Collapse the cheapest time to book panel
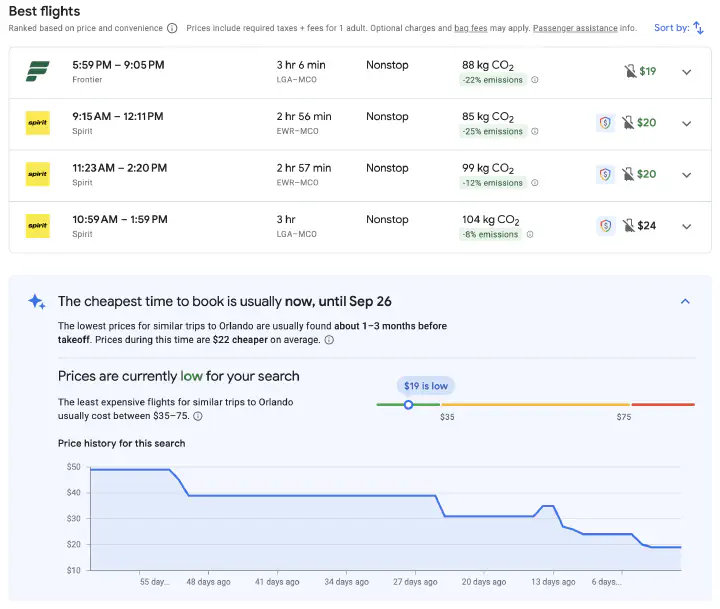Image resolution: width=720 pixels, height=609 pixels. (685, 301)
